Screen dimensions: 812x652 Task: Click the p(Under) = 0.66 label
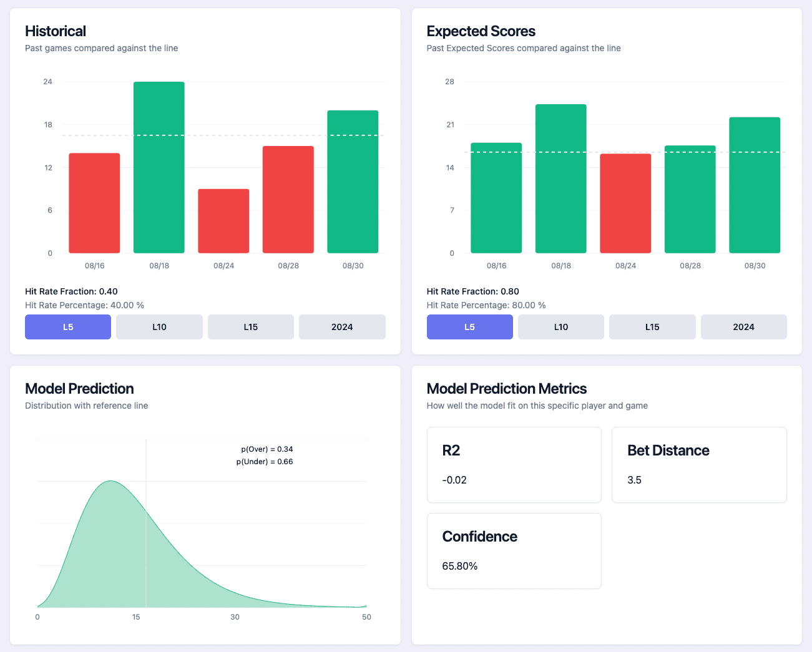[265, 462]
